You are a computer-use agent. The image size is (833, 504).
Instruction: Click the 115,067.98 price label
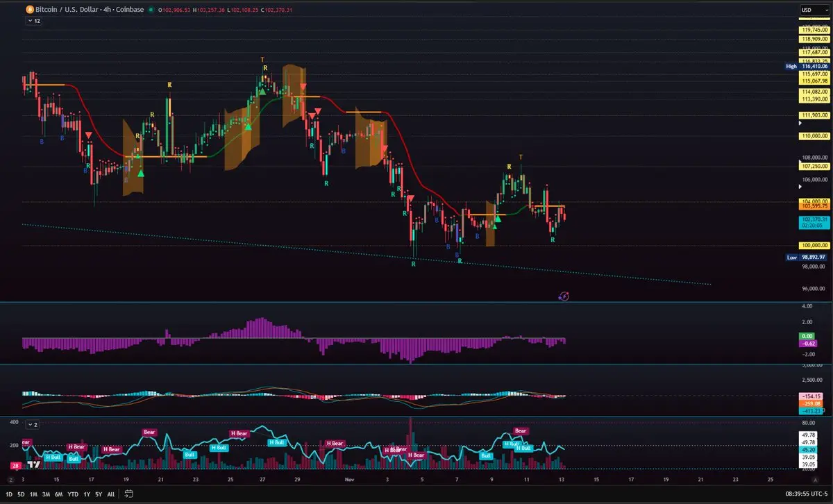pos(814,81)
